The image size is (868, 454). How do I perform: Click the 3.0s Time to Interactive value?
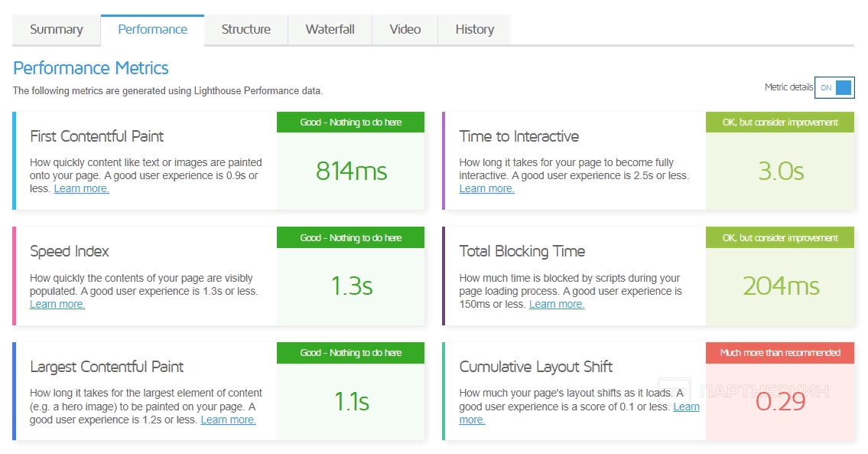pos(780,171)
